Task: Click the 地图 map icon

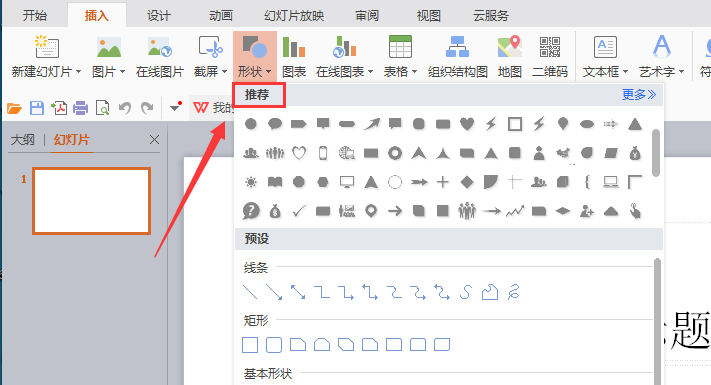Action: tap(510, 47)
